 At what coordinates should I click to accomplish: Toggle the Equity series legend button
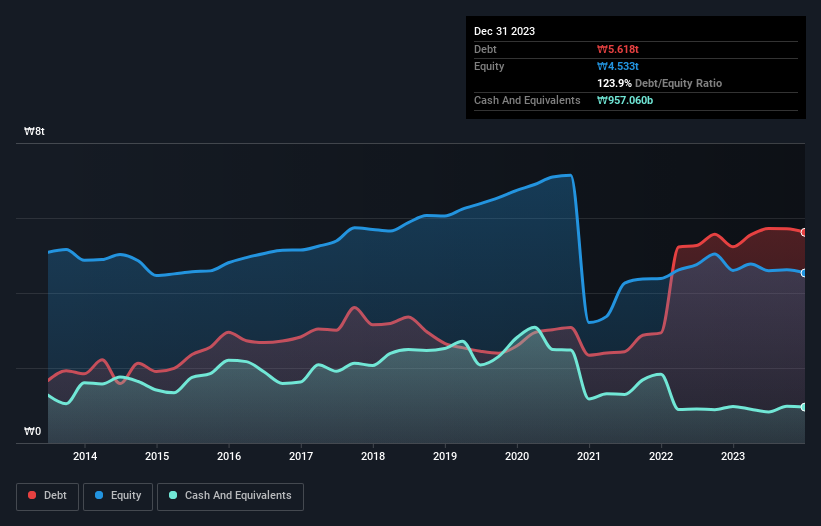[x=118, y=496]
